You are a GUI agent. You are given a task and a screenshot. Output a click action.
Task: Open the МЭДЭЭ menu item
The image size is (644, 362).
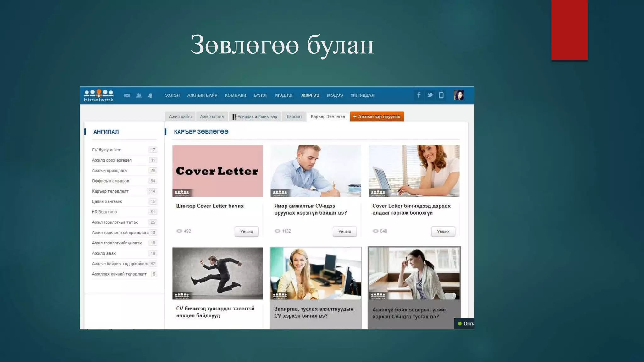[335, 95]
